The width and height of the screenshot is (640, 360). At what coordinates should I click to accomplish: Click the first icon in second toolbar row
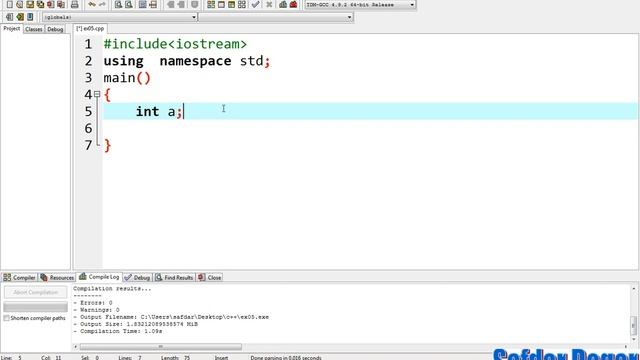click(9, 17)
